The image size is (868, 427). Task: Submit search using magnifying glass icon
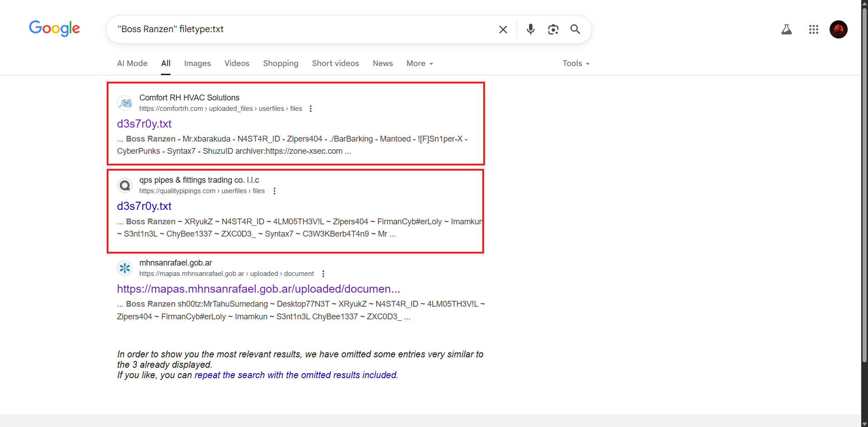click(x=575, y=29)
